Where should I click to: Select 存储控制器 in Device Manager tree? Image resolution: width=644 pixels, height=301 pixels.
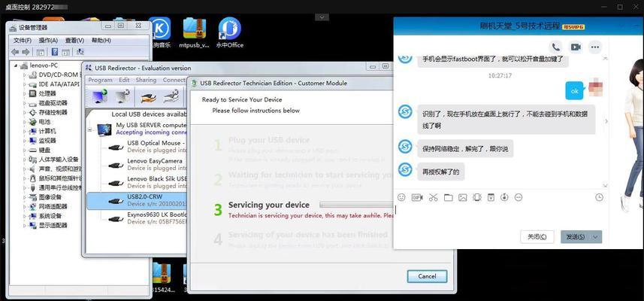click(53, 112)
